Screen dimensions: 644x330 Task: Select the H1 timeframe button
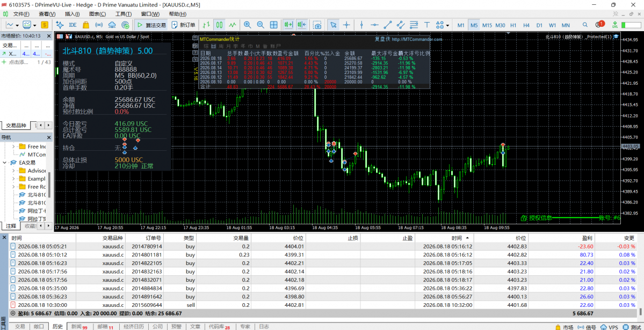513,25
